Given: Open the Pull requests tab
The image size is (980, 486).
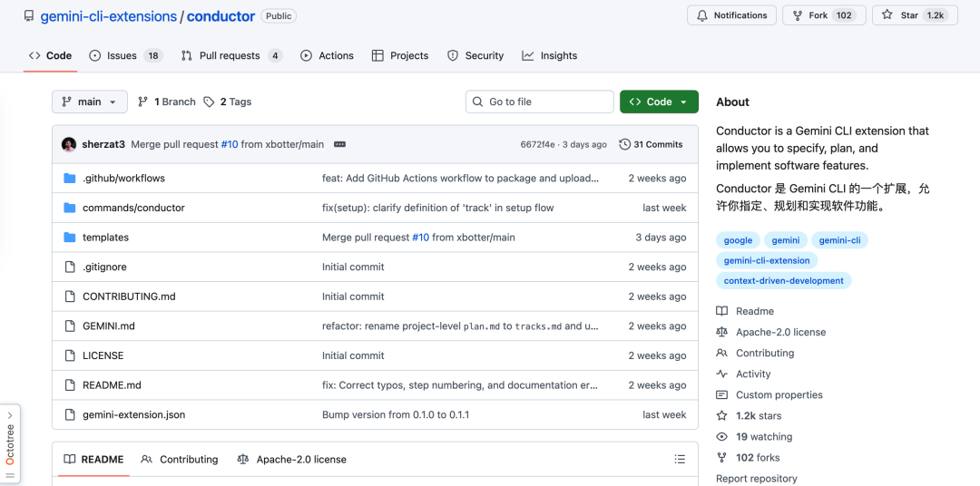Looking at the screenshot, I should coord(230,56).
